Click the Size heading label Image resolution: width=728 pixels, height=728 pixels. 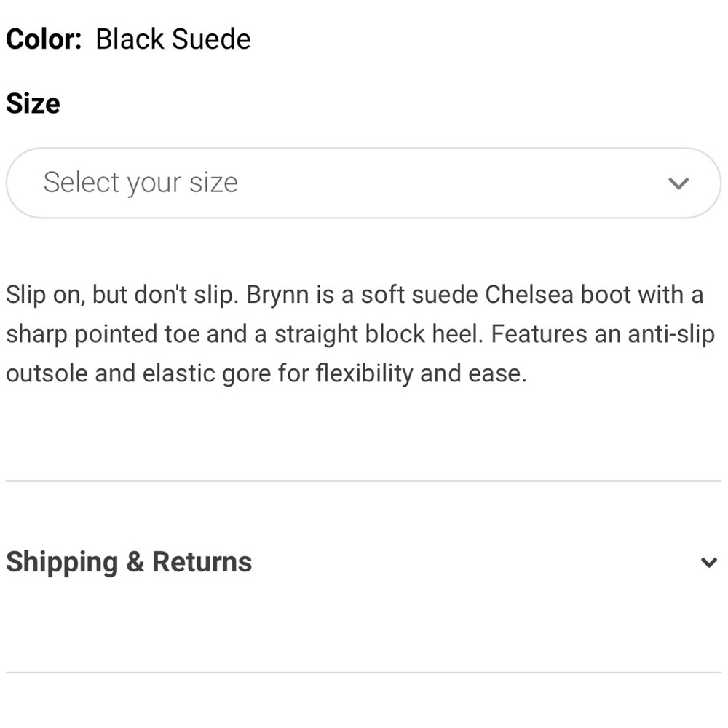(32, 103)
